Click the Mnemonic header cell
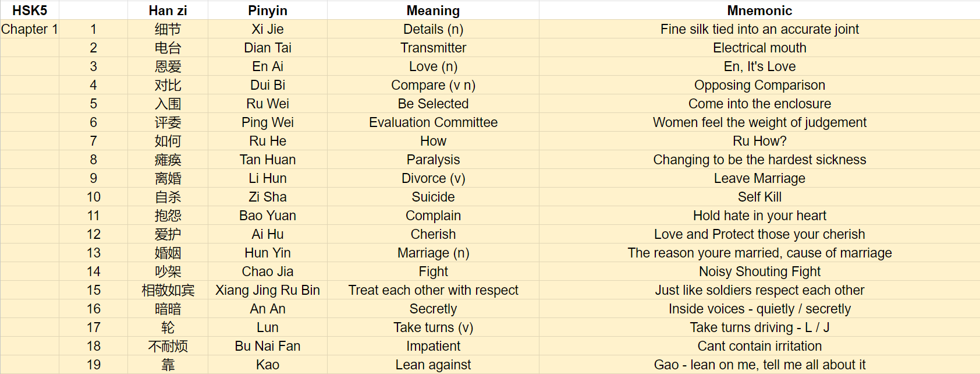This screenshot has height=374, width=980. (x=759, y=10)
